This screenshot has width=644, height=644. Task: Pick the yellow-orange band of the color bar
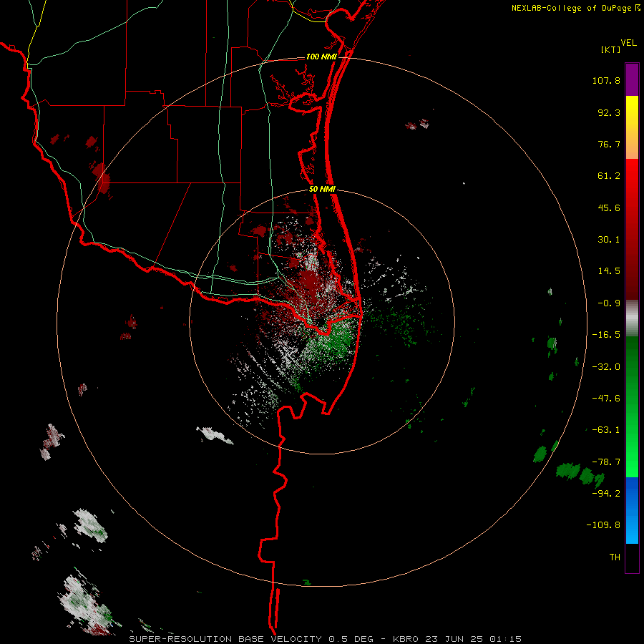click(x=632, y=127)
